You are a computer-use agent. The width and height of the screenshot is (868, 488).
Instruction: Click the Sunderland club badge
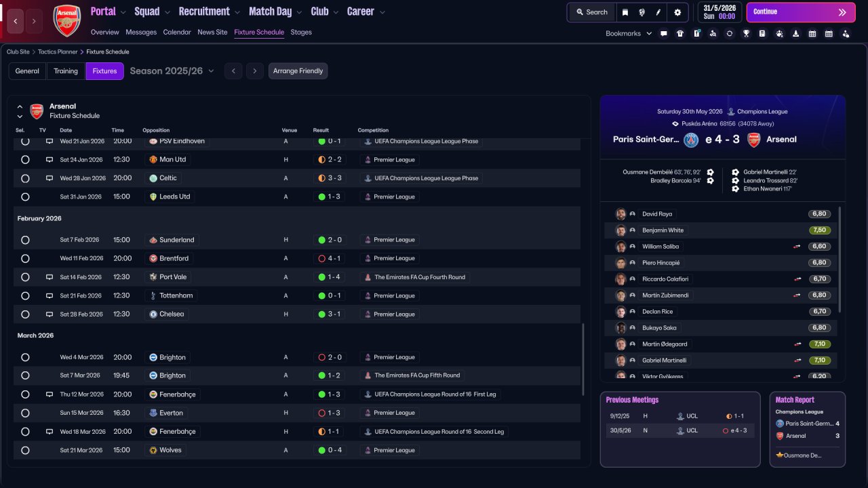[x=153, y=240]
